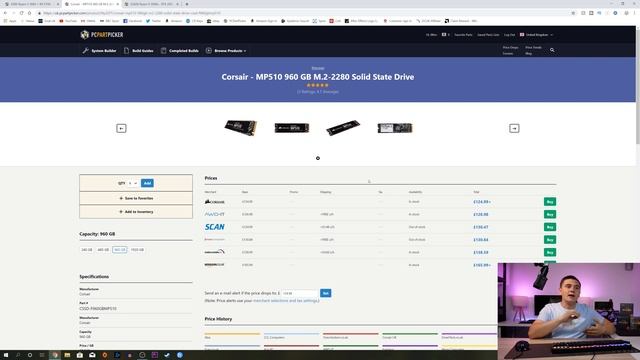Open the Twitter bookmark
This screenshot has height=360, width=640.
coord(153,21)
